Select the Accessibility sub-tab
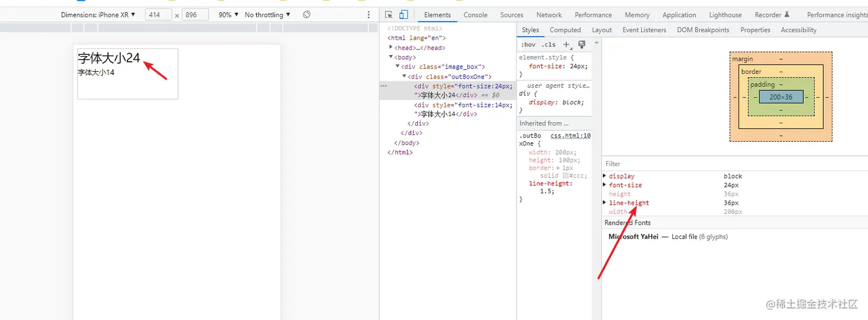Image resolution: width=868 pixels, height=320 pixels. pyautogui.click(x=799, y=30)
